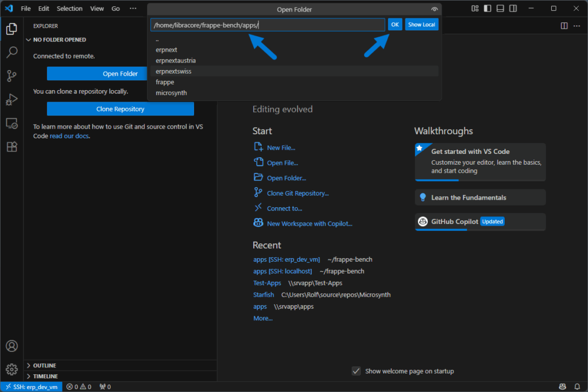Split the editor to the right
588x392 pixels.
point(564,25)
